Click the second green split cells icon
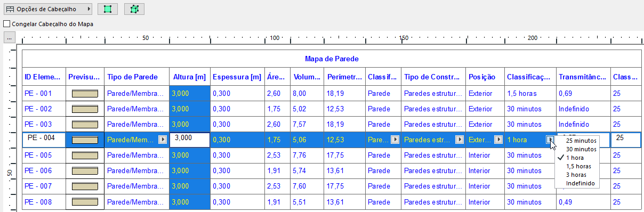Viewport: 644px width, 212px height. [134, 9]
